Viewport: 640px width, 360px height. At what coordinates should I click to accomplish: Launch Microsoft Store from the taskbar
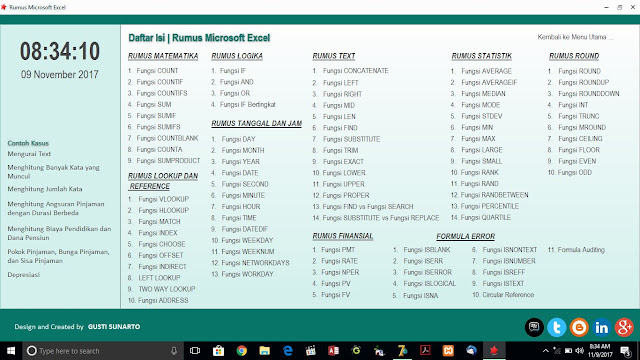tap(218, 351)
